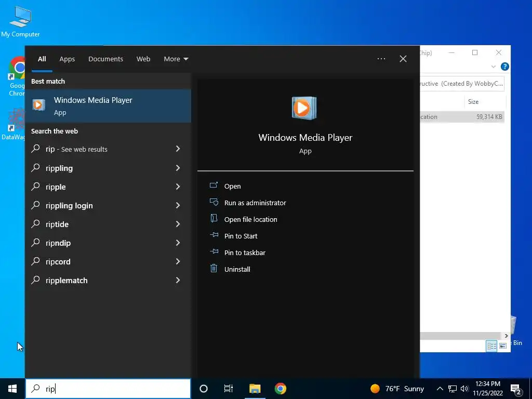This screenshot has width=532, height=399.
Task: Click the Windows Start button
Action: coord(12,389)
